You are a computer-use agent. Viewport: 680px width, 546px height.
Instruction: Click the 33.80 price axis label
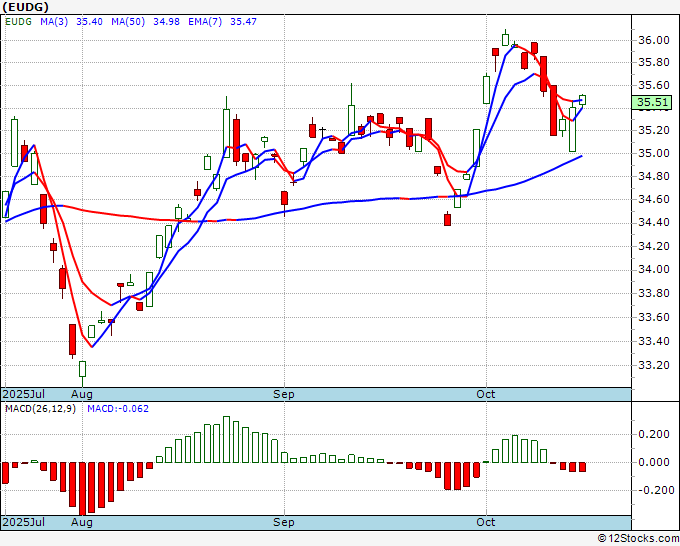654,294
